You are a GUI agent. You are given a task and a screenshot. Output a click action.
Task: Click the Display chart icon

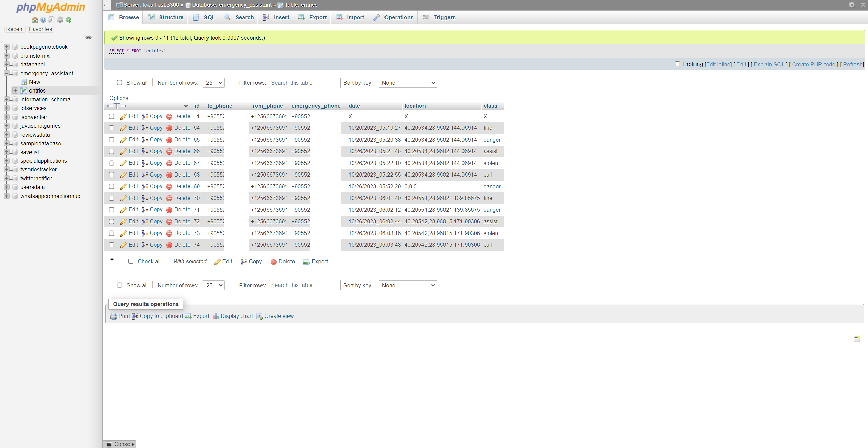[x=216, y=316]
